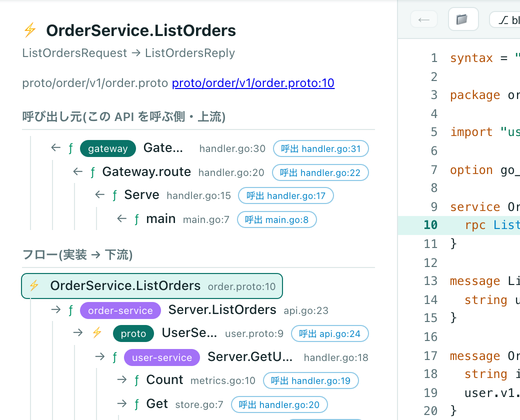Click the left arrow before main
This screenshot has height=420, width=520.
pyautogui.click(x=121, y=218)
